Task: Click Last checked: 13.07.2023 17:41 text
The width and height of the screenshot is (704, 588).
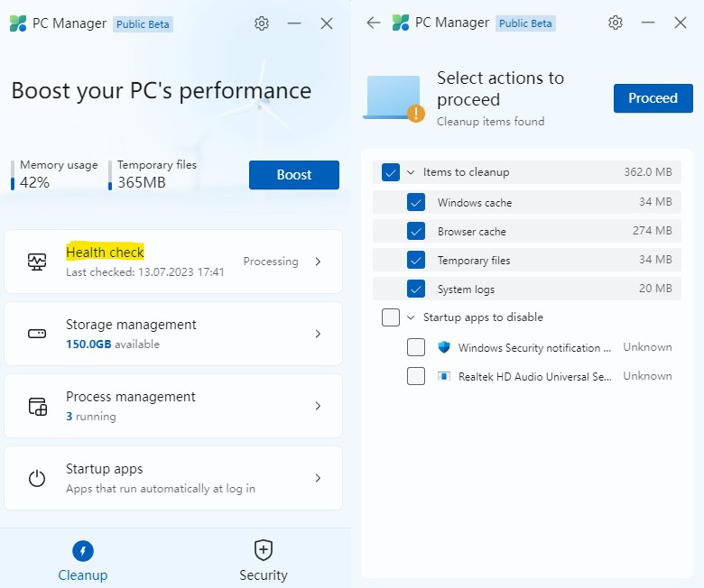Action: 145,272
